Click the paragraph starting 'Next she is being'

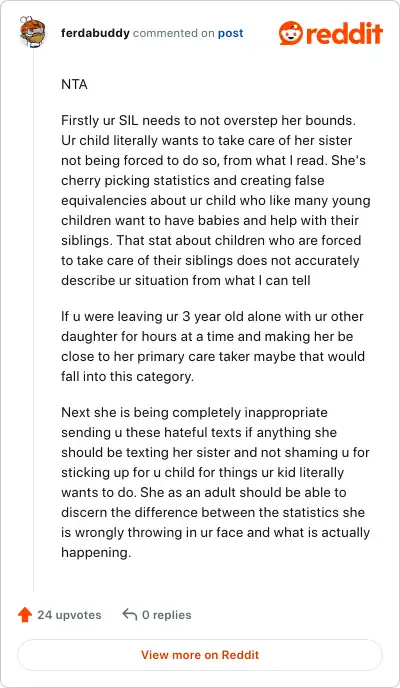point(216,483)
